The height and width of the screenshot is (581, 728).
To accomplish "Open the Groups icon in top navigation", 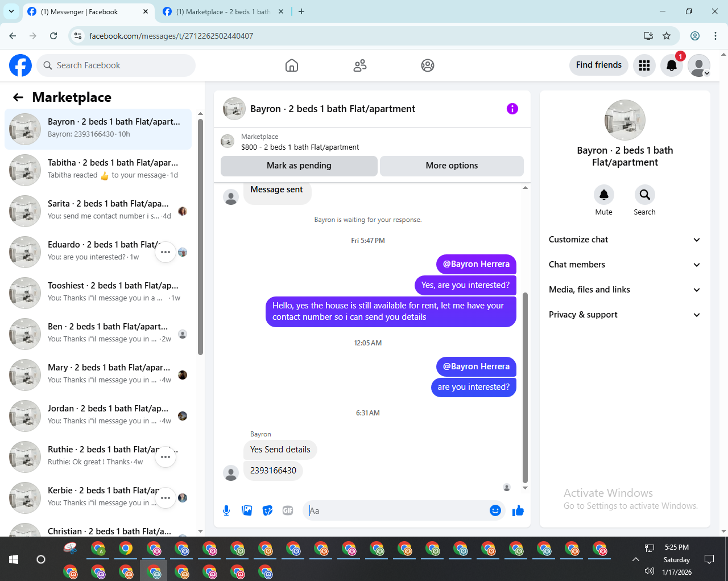I will point(428,65).
